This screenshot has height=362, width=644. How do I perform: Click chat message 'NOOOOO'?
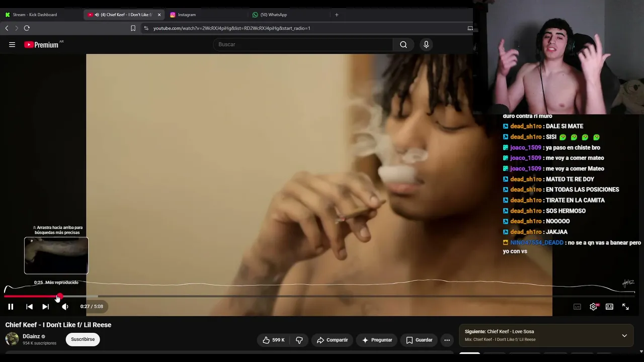(557, 221)
